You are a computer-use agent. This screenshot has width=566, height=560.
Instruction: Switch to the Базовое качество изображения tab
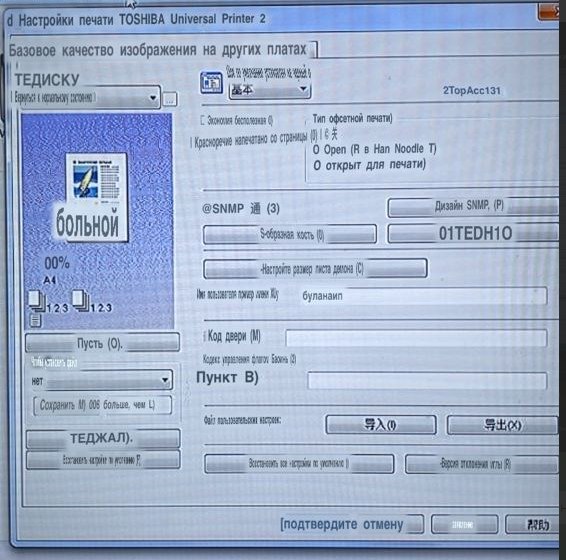(162, 50)
